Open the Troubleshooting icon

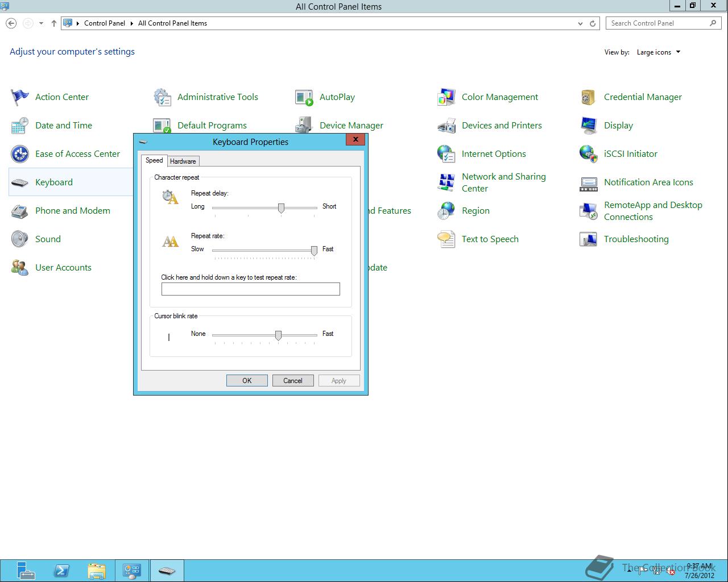coord(589,239)
